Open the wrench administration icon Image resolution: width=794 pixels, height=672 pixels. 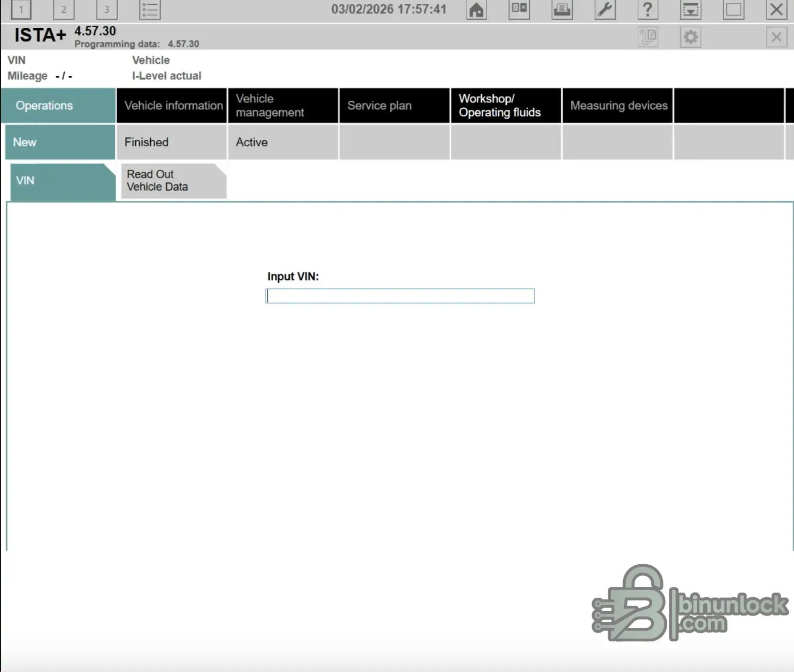coord(605,9)
